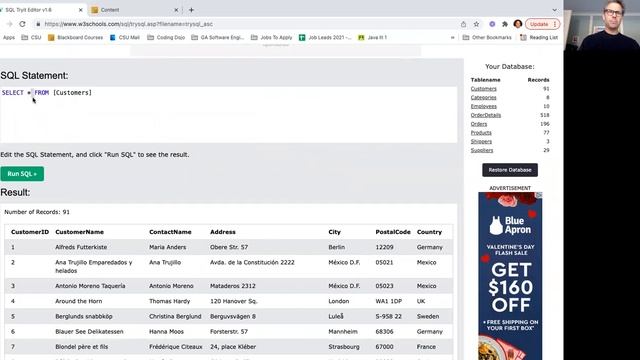Click the Run SQL button

click(22, 174)
